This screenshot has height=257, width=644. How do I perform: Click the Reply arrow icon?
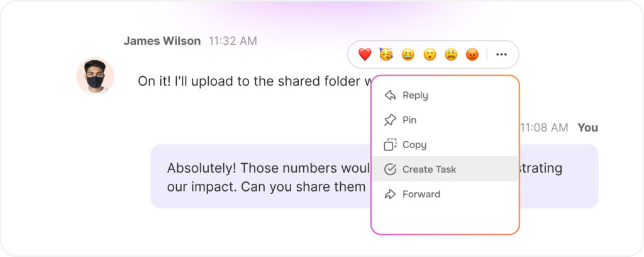pyautogui.click(x=390, y=95)
